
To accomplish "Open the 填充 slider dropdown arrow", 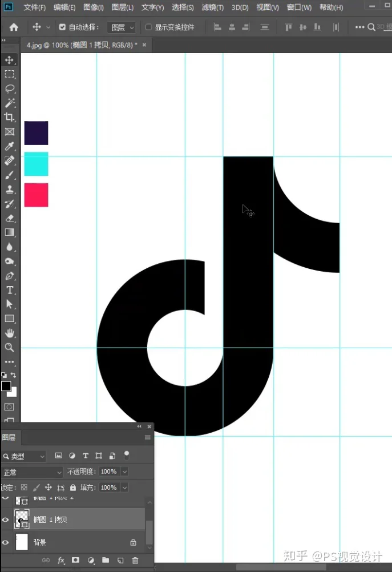I will (125, 488).
